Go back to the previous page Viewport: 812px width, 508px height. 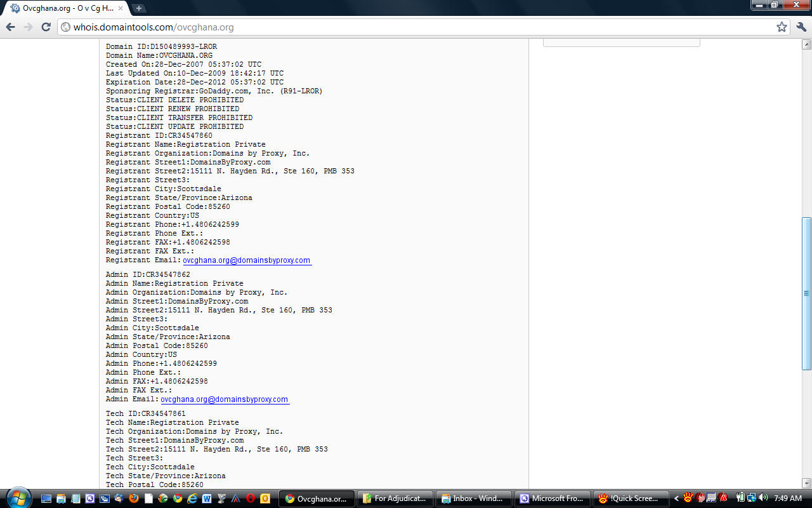point(10,27)
